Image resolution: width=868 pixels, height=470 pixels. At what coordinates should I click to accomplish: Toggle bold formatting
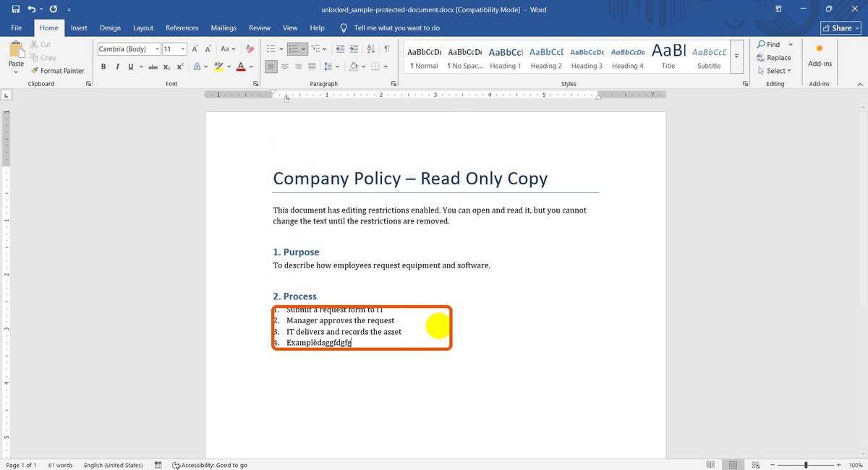pyautogui.click(x=103, y=67)
